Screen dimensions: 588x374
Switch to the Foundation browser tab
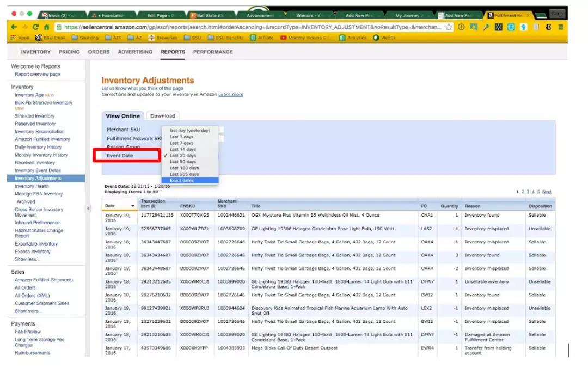coord(112,15)
